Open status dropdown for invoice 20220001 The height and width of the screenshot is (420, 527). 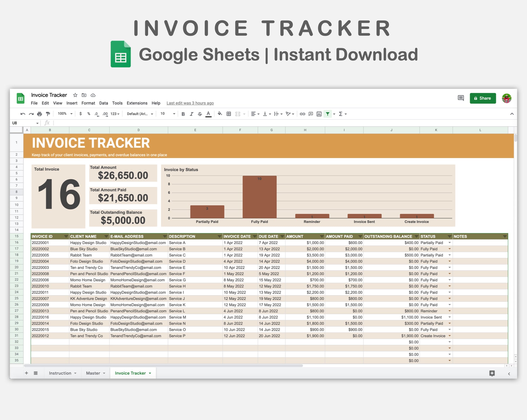point(450,243)
